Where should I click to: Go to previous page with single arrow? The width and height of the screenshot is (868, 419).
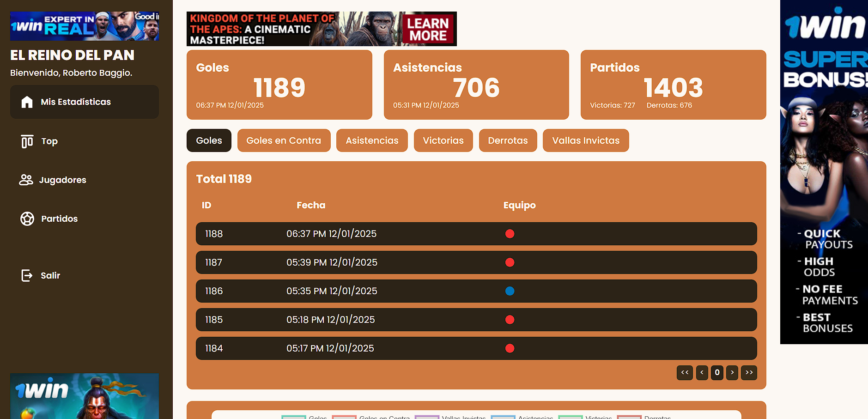click(702, 373)
